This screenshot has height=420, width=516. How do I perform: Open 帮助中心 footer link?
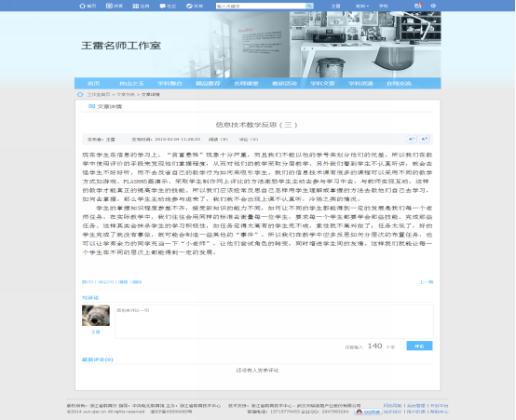[440, 412]
